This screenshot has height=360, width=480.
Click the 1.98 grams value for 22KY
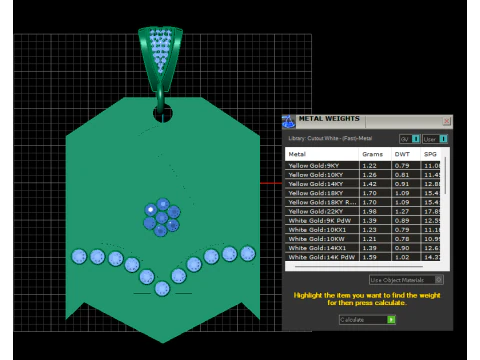(x=369, y=211)
